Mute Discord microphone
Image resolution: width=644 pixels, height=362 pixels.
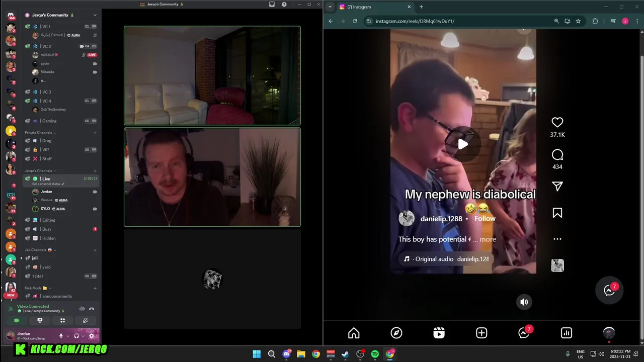[x=61, y=336]
